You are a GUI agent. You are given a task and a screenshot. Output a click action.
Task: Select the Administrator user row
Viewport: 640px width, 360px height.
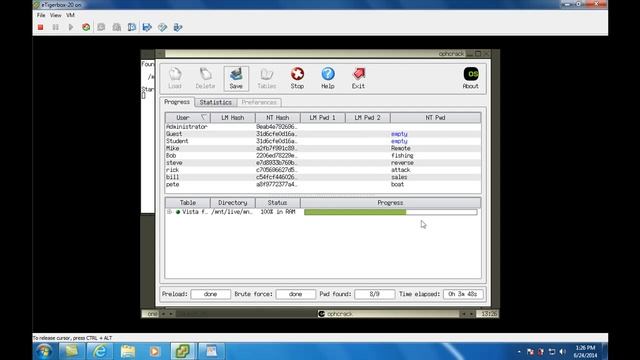coord(323,127)
